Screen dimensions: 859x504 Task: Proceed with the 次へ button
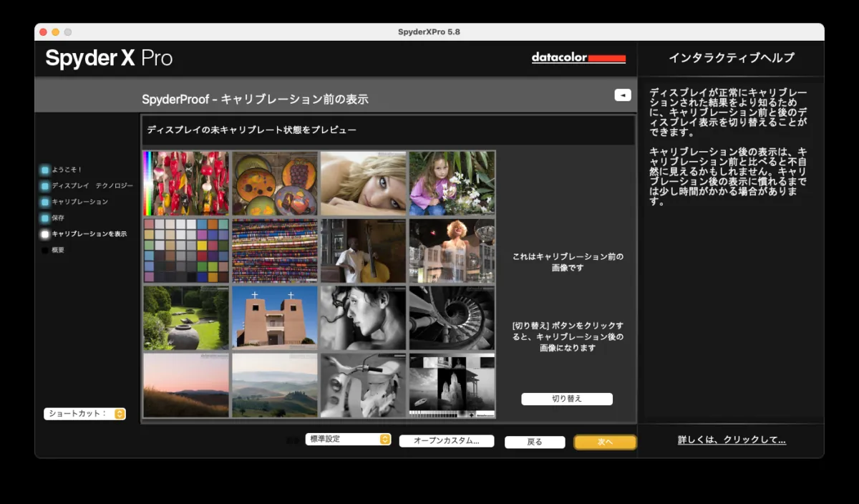(605, 442)
